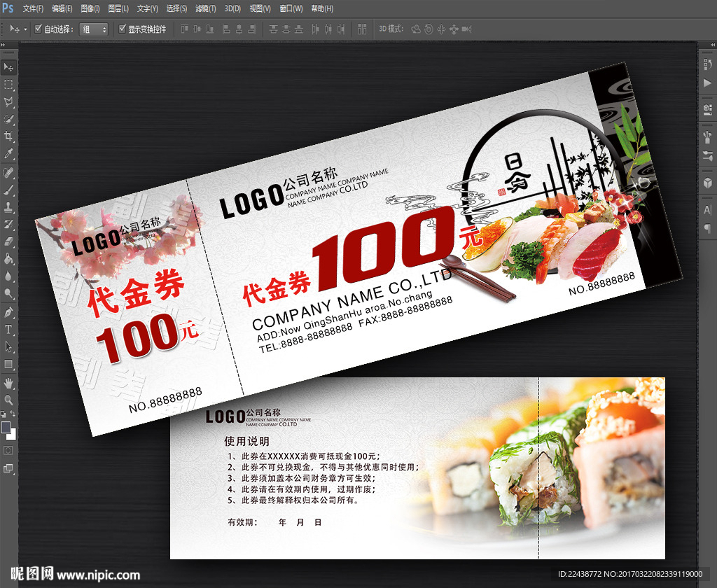Open the 帮助(H) menu
The image size is (717, 588).
[x=322, y=8]
